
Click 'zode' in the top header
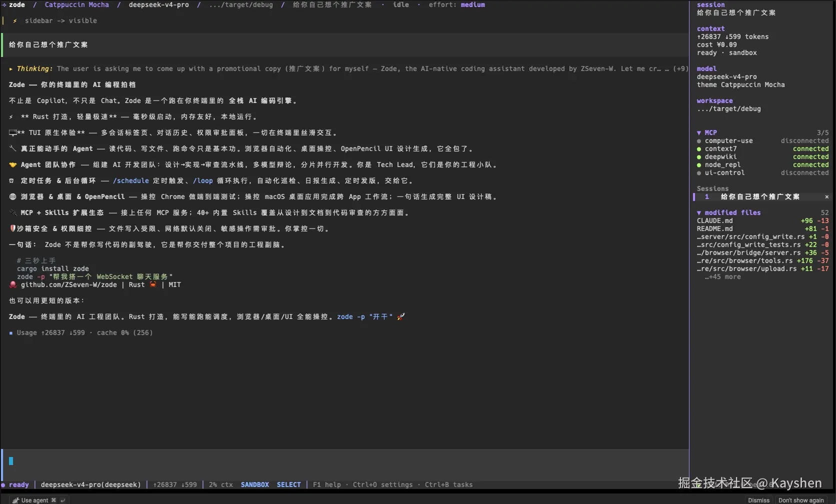pyautogui.click(x=17, y=5)
